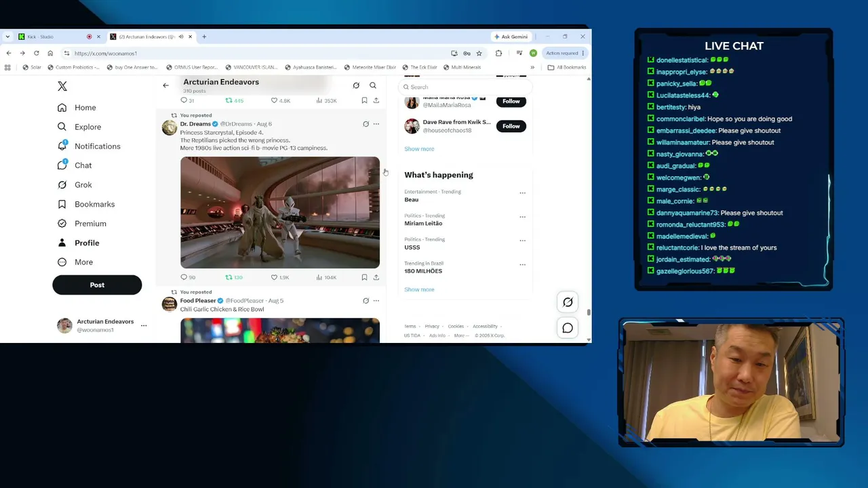Screen dimensions: 868x488
Task: Search within the Arcturian Endeavors profile
Action: [x=373, y=85]
